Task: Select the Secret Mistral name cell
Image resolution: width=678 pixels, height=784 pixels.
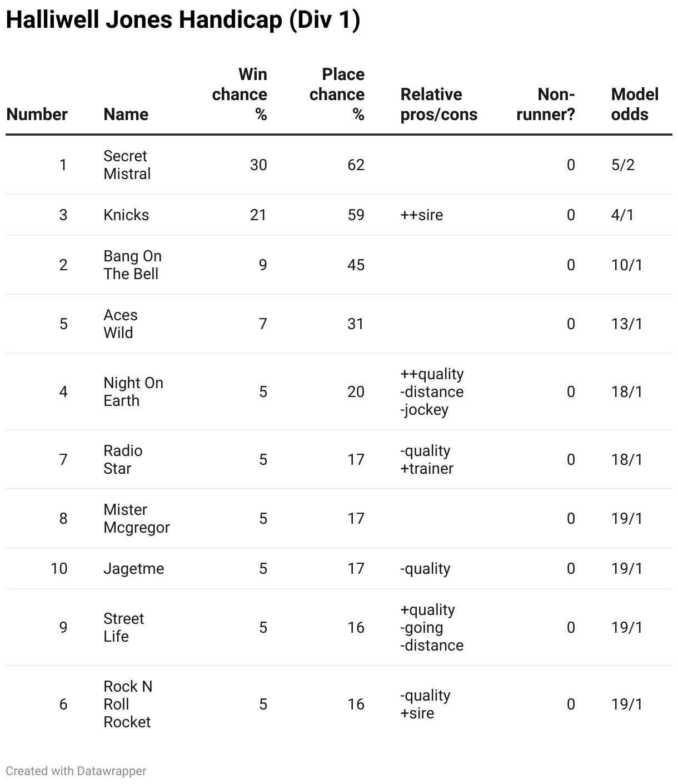Action: (x=127, y=165)
